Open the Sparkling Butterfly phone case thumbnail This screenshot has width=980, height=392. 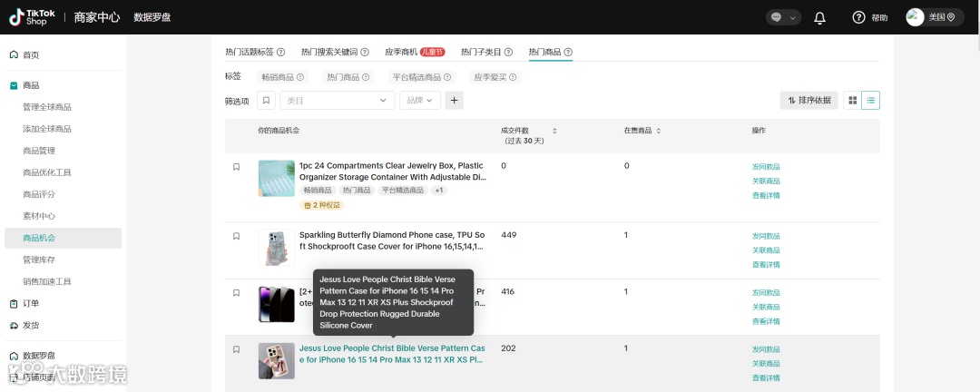click(276, 248)
